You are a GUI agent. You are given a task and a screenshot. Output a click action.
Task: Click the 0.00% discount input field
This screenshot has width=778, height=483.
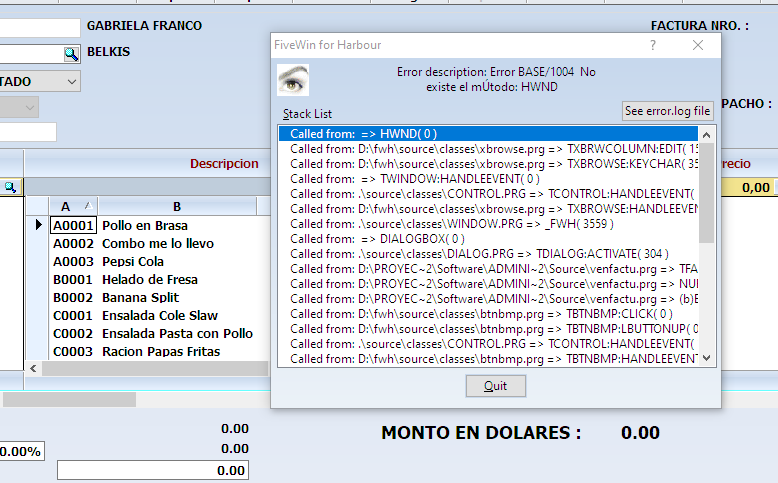[x=21, y=451]
